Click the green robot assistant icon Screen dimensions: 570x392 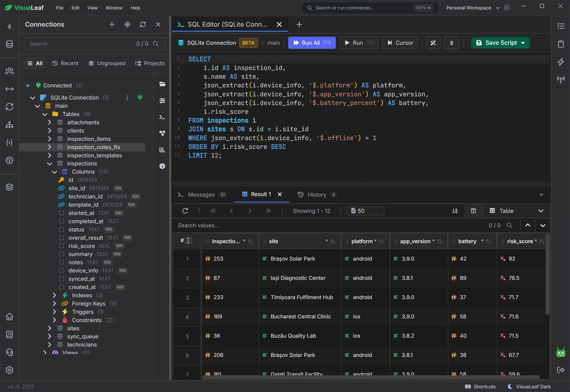click(561, 352)
